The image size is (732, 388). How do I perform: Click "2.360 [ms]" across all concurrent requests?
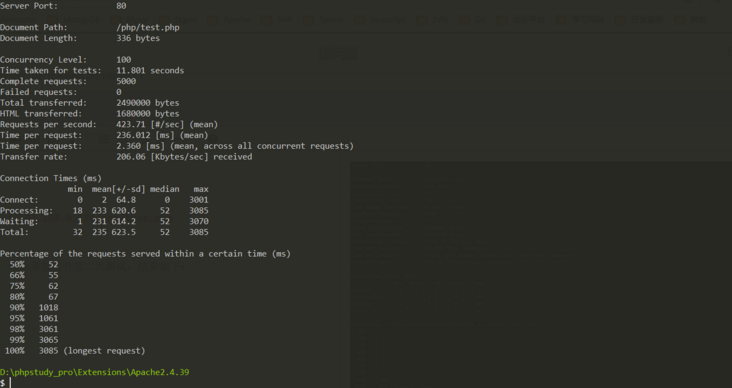click(141, 146)
